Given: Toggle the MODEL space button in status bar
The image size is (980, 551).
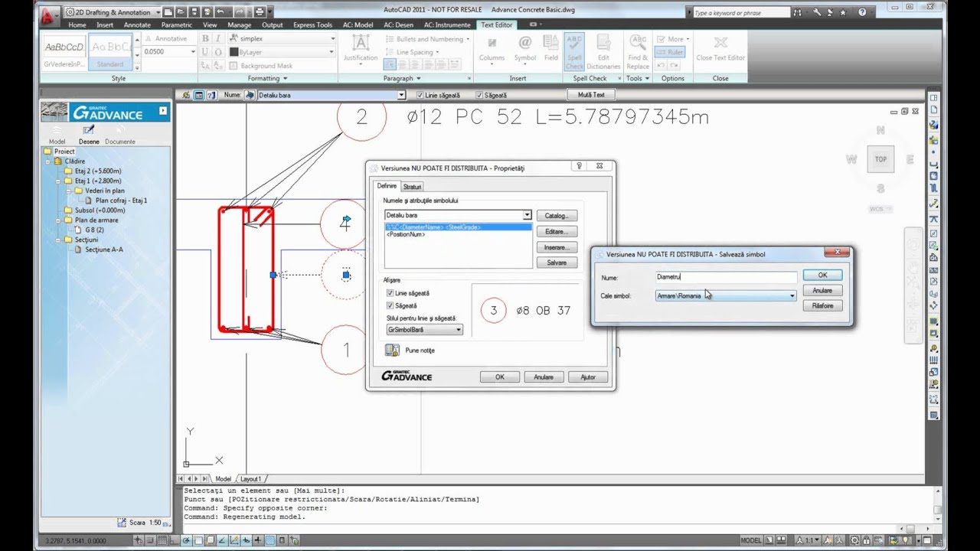Looking at the screenshot, I should point(751,541).
